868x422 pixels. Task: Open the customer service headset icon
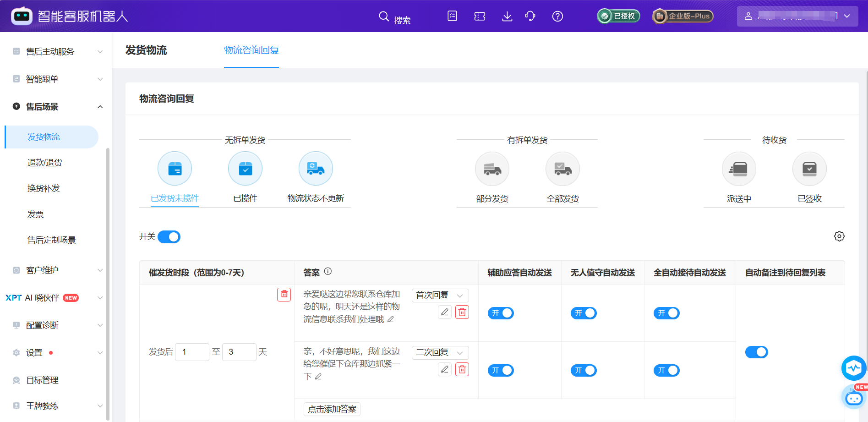tap(530, 16)
